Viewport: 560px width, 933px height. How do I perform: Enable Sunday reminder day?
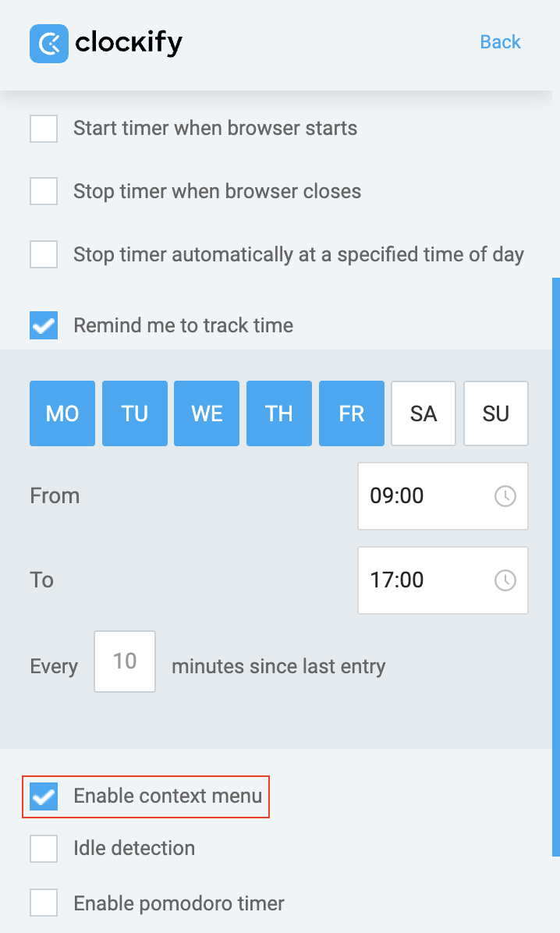[x=496, y=413]
